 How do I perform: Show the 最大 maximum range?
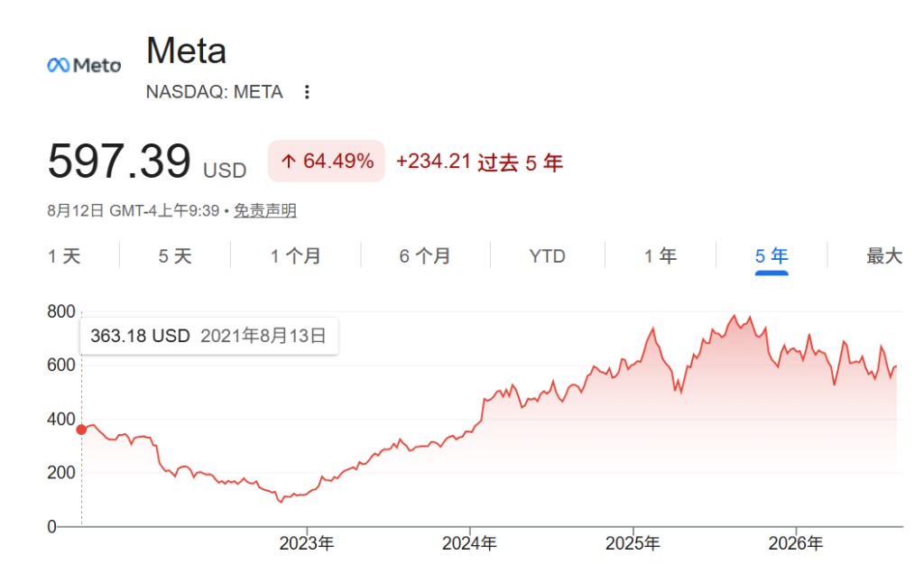(x=884, y=256)
